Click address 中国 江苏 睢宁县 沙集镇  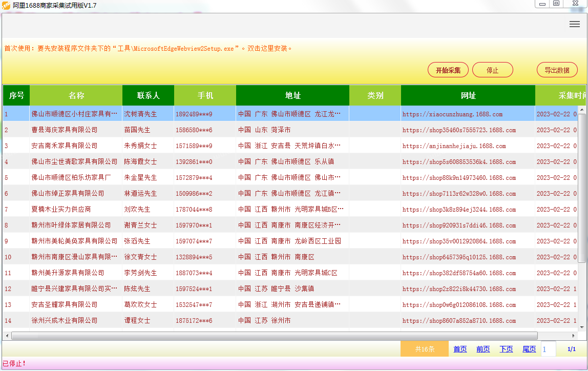coord(276,288)
